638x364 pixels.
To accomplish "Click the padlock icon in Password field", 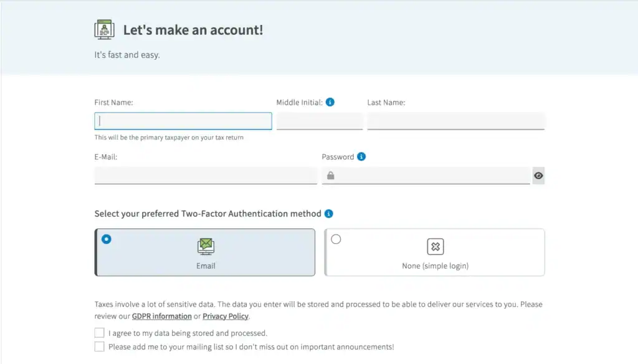I will (x=330, y=176).
